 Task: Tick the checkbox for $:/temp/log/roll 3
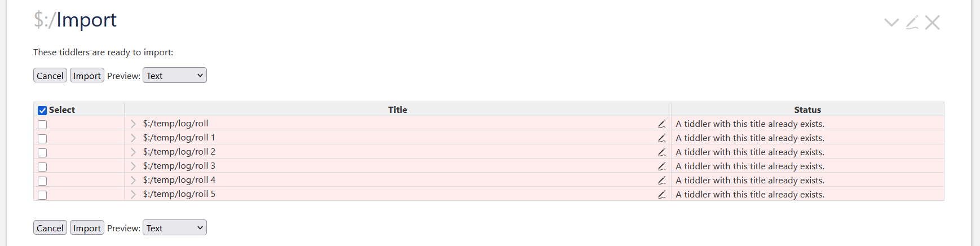[42, 167]
